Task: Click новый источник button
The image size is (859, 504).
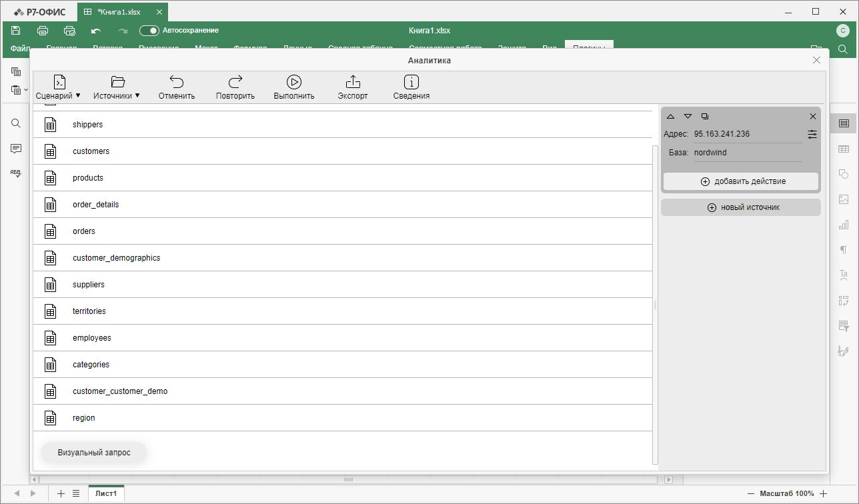Action: (x=741, y=207)
